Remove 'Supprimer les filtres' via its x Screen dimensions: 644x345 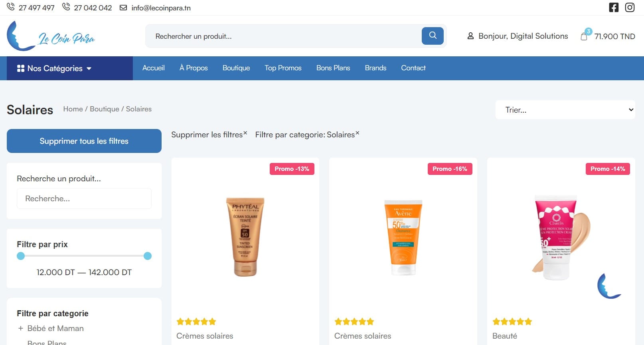coord(245,133)
